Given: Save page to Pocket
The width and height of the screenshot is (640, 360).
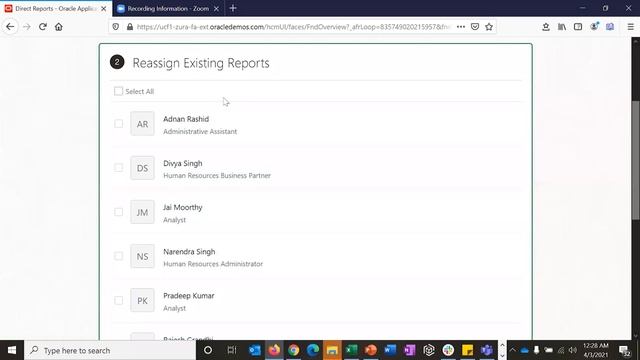Looking at the screenshot, I should pos(475,27).
